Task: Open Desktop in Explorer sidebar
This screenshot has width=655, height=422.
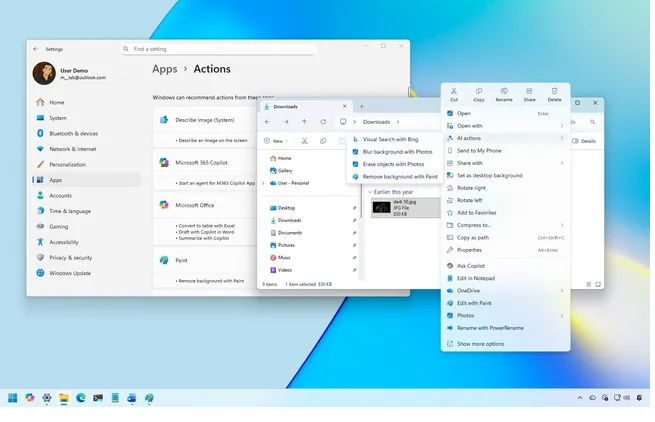Action: tap(282, 208)
